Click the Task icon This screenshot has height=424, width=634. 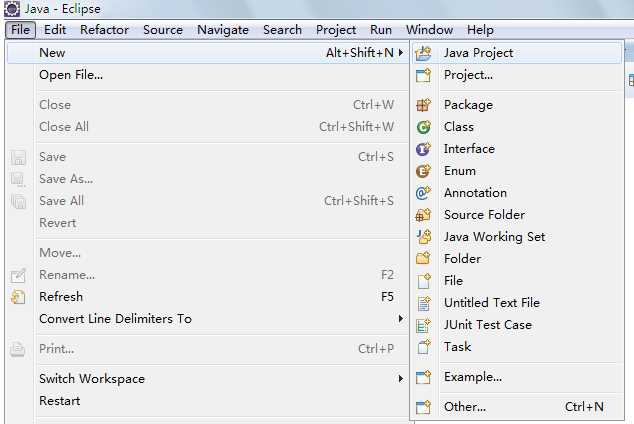pyautogui.click(x=423, y=347)
